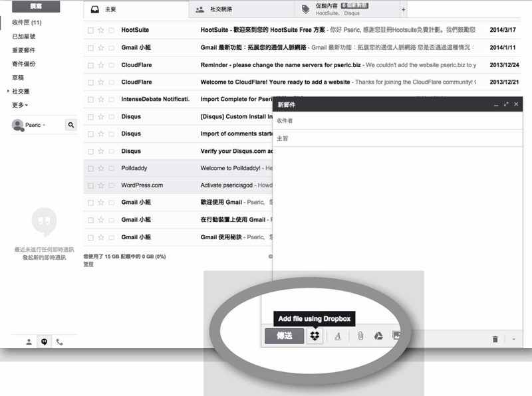
Task: Open 已加星號 folder
Action: [24, 37]
